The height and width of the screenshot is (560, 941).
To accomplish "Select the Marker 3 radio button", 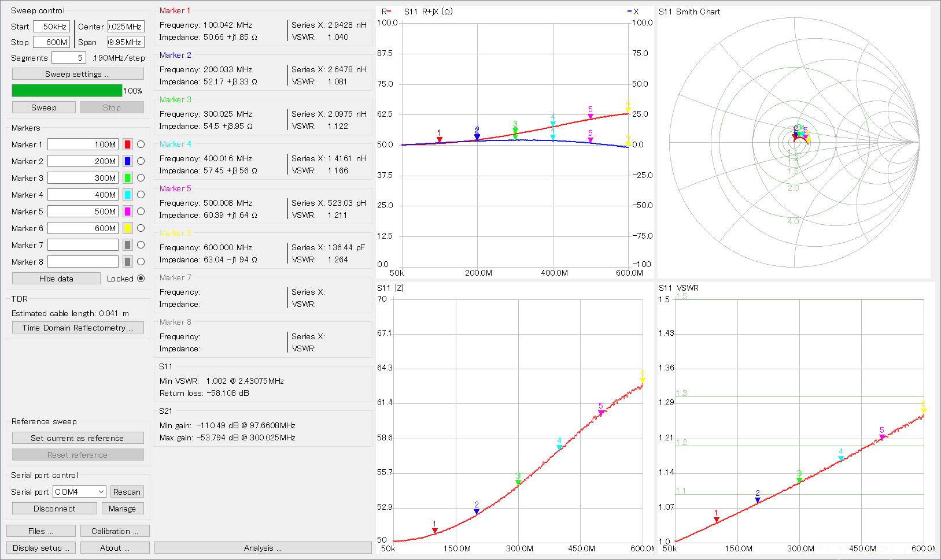I will (141, 178).
